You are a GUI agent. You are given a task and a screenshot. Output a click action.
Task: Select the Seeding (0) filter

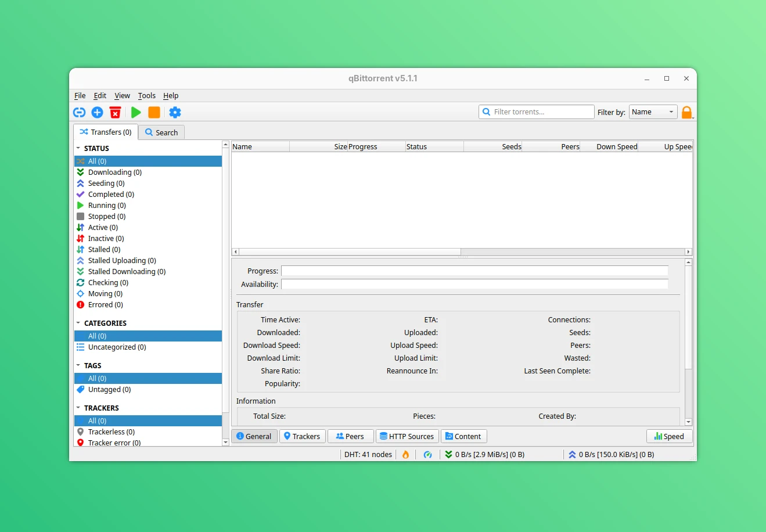(x=148, y=183)
